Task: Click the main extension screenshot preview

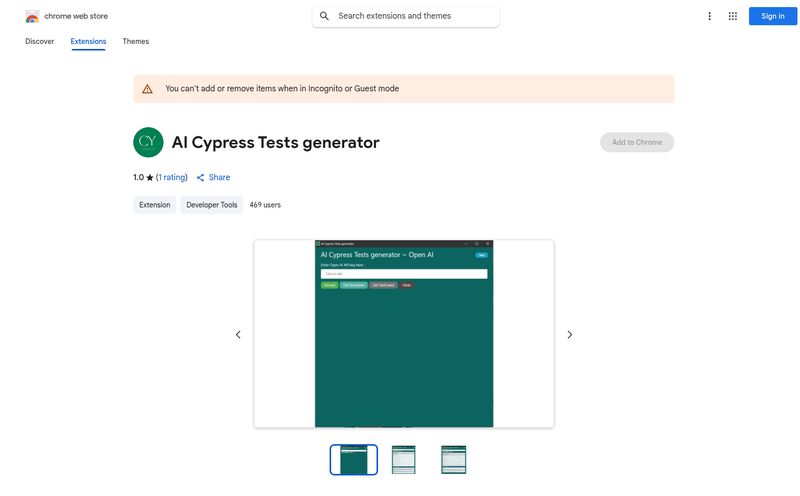Action: point(404,334)
